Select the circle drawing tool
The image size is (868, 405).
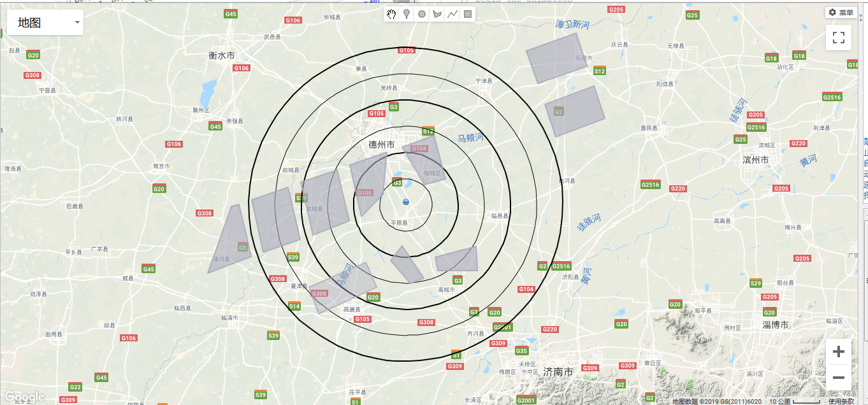422,14
